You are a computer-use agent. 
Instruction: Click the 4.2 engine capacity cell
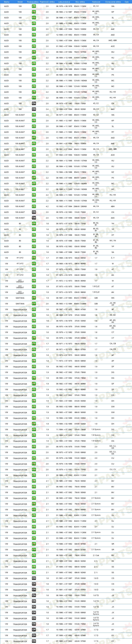(47, 206)
